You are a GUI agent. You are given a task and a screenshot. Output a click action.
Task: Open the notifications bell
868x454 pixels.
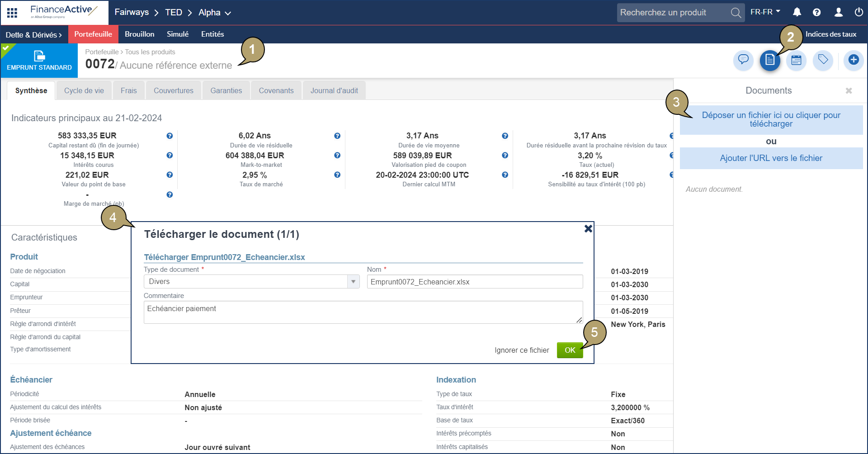797,12
